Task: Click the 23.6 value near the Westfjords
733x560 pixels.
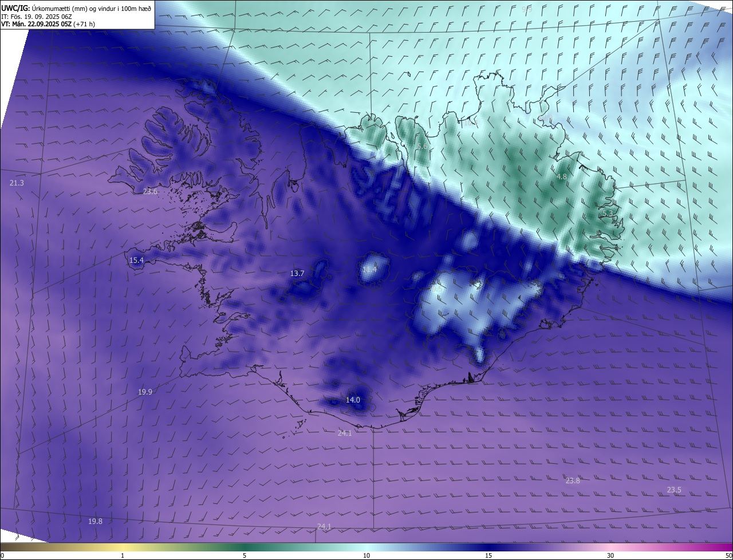Action: [150, 191]
